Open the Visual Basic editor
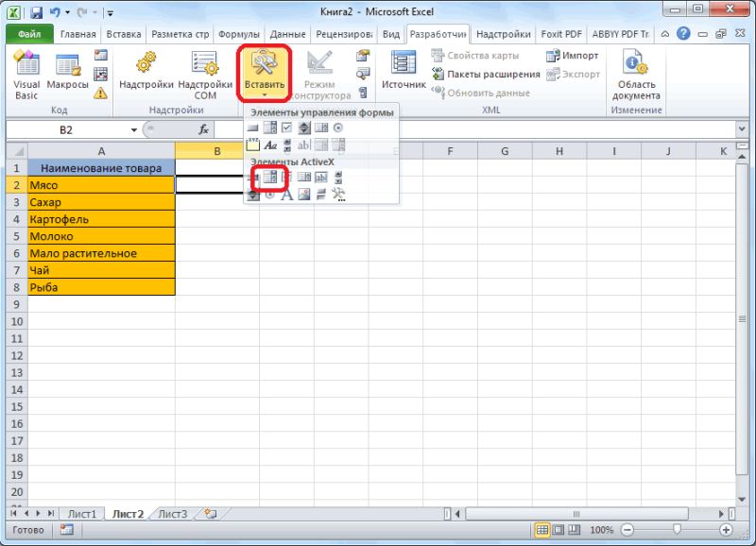Viewport: 756px width, 546px height. [x=26, y=75]
